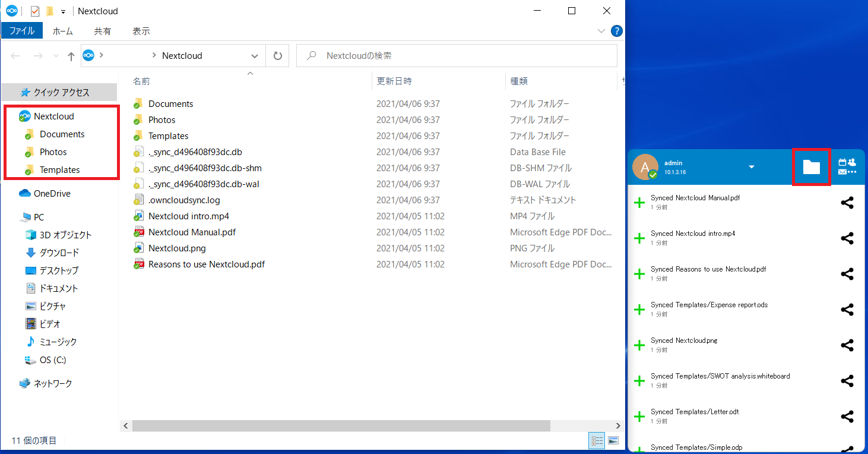Image resolution: width=868 pixels, height=454 pixels.
Task: Share Templates/Expense report.ods activity entry
Action: click(x=847, y=310)
